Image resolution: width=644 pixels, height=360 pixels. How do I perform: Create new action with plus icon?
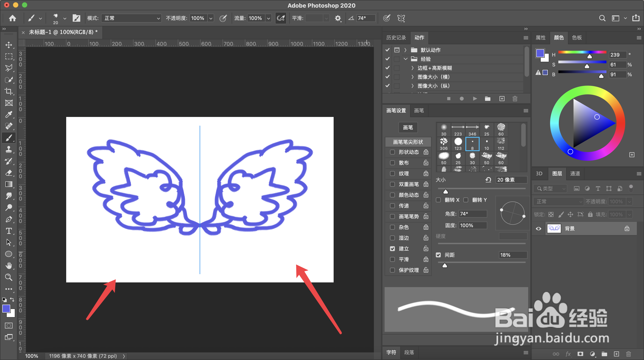click(502, 99)
